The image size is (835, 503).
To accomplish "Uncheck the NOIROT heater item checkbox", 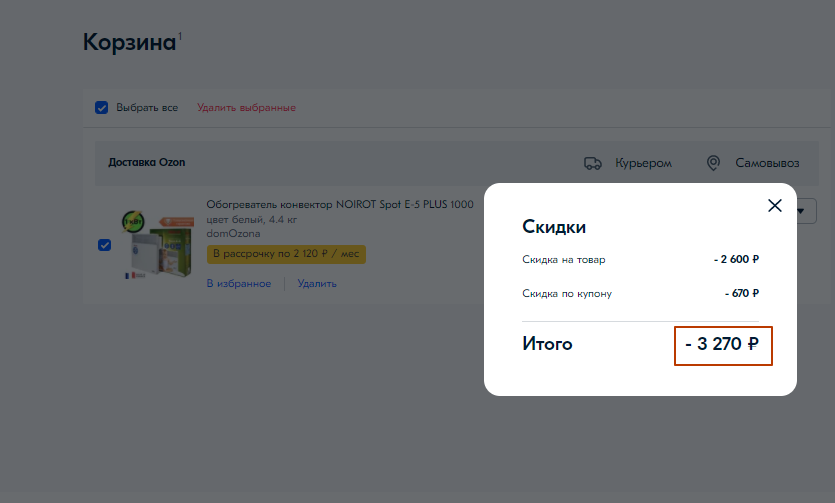I will pos(104,245).
